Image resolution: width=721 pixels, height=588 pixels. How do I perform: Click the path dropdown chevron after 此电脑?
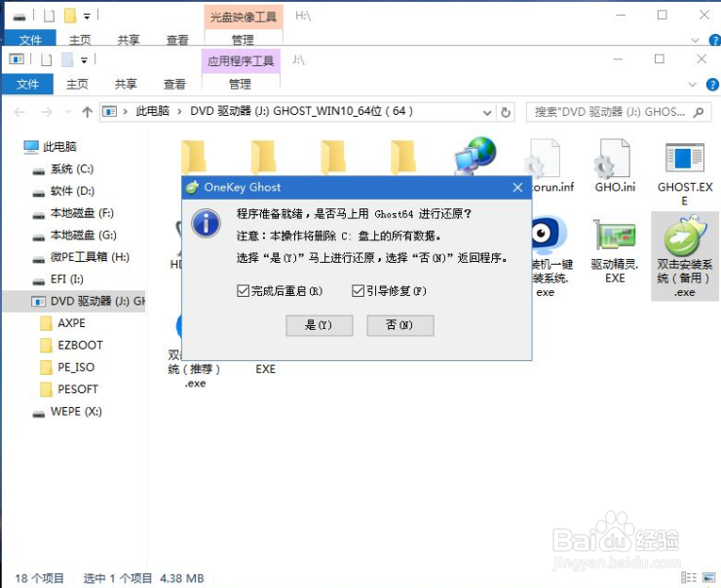[x=179, y=112]
